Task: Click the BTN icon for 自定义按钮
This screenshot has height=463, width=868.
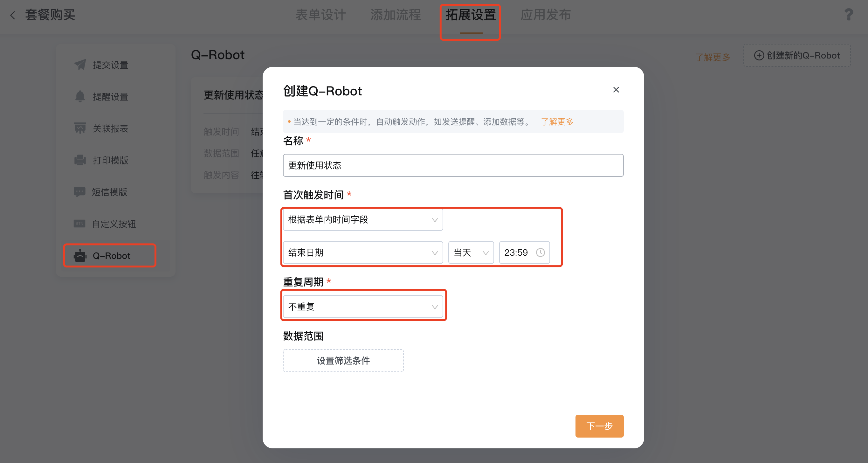Action: (79, 224)
